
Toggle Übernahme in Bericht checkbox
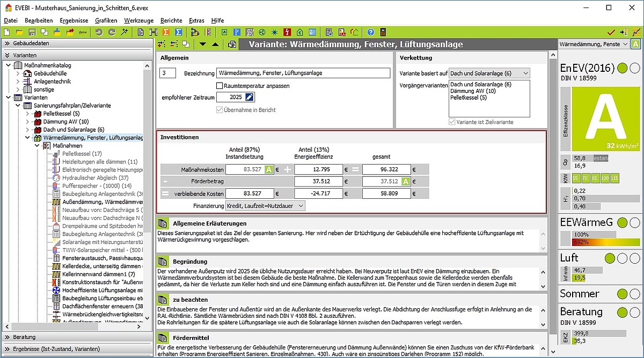219,110
